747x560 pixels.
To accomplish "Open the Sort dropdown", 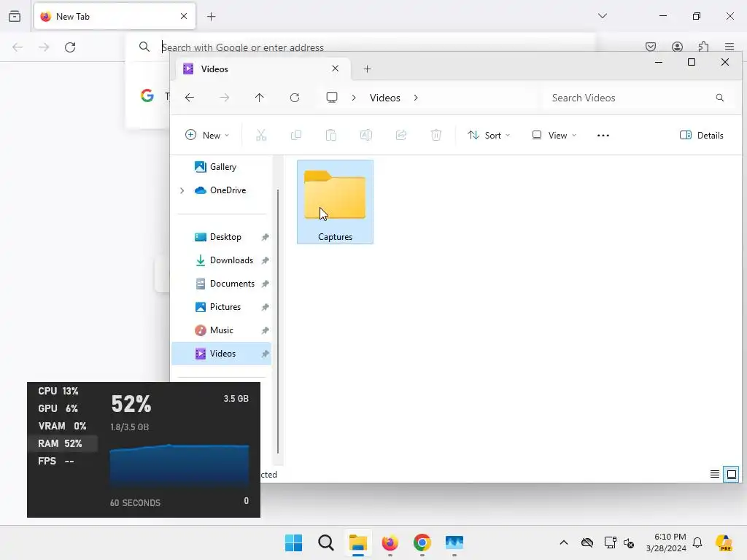I will point(489,135).
